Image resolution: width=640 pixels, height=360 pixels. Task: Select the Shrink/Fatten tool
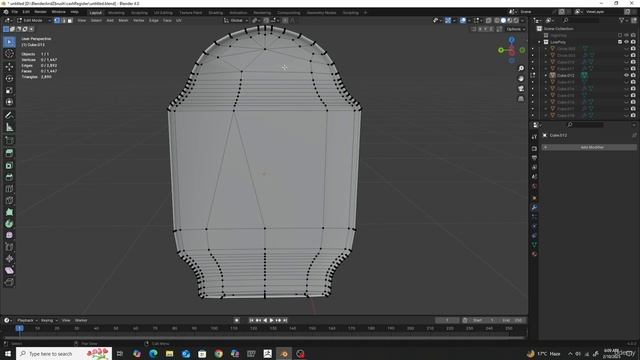9,259
